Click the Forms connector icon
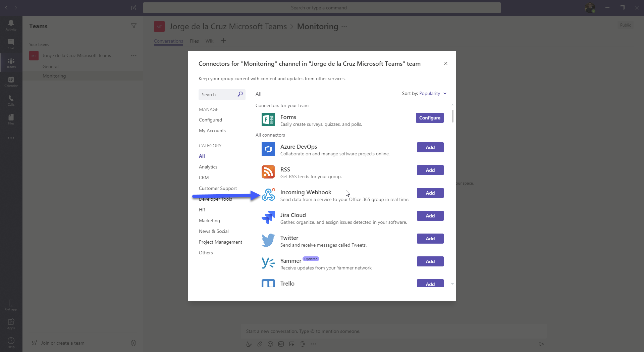Screen dimensions: 644x352 tap(268, 119)
